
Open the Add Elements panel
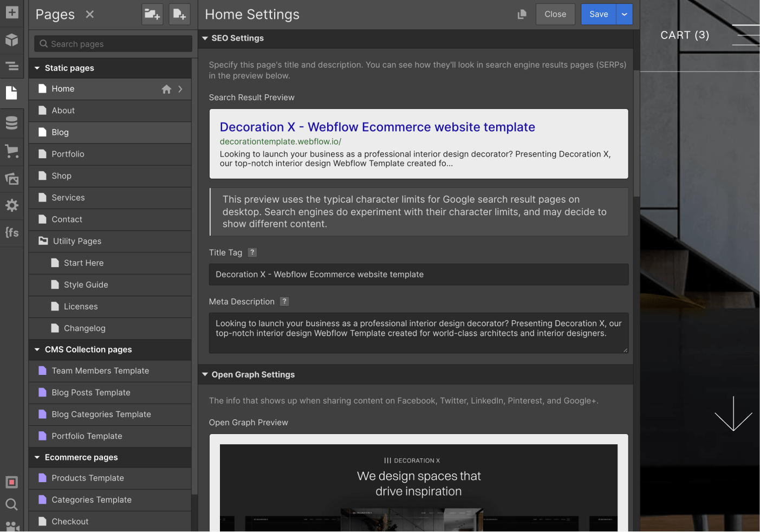(11, 12)
